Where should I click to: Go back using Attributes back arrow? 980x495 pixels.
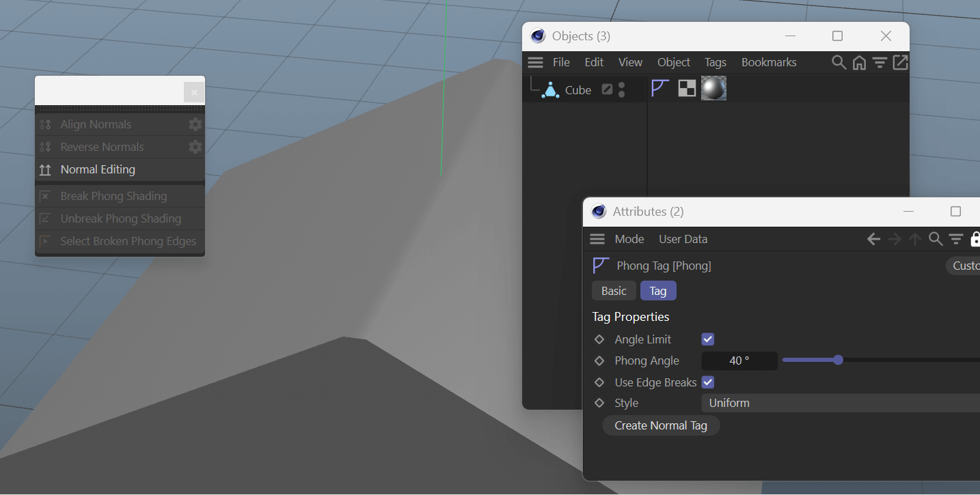point(873,239)
